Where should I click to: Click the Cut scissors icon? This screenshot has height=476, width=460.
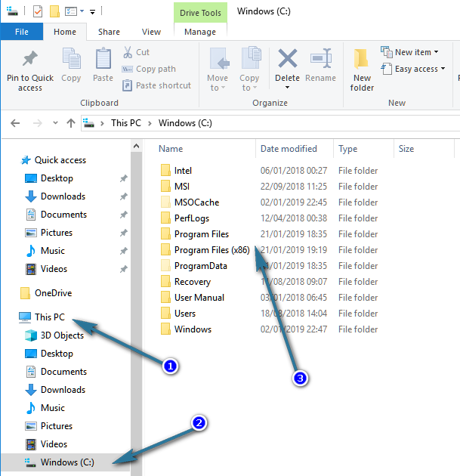[x=128, y=52]
